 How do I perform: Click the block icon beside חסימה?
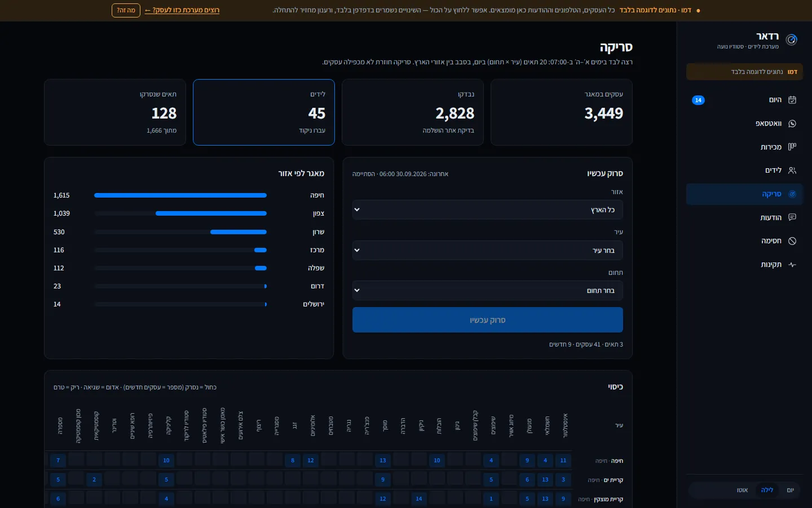(792, 241)
